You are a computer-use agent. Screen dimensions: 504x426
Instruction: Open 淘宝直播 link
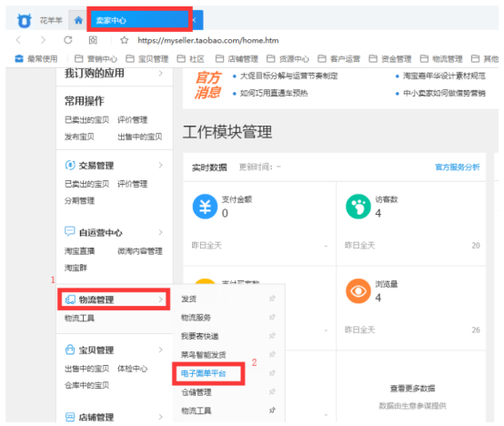tap(79, 251)
